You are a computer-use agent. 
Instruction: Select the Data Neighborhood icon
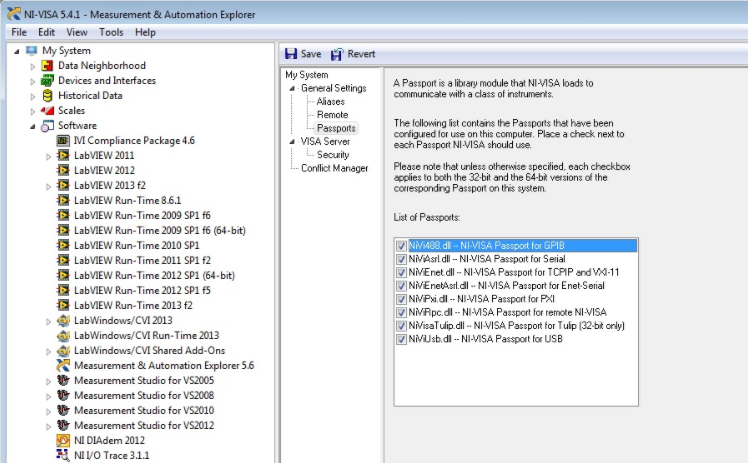(47, 65)
